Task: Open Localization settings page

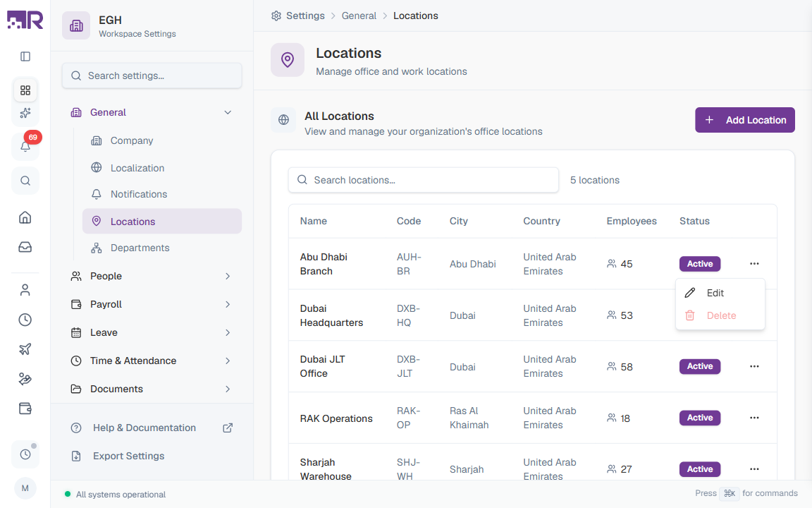Action: (162, 168)
